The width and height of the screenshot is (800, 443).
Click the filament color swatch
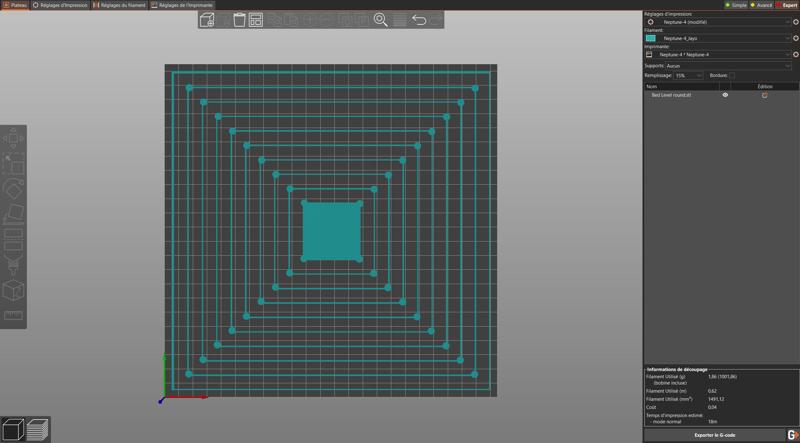(650, 38)
